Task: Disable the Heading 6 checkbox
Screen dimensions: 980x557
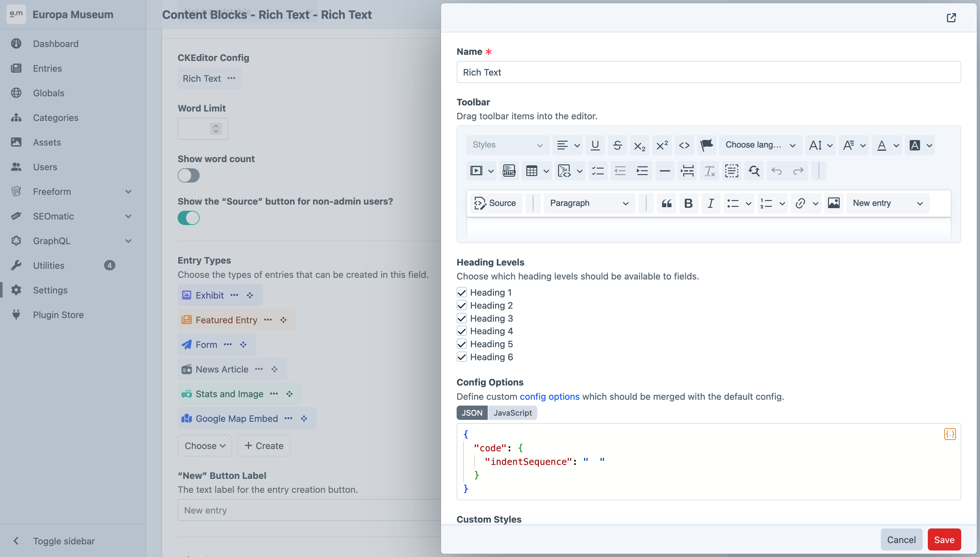Action: 462,357
